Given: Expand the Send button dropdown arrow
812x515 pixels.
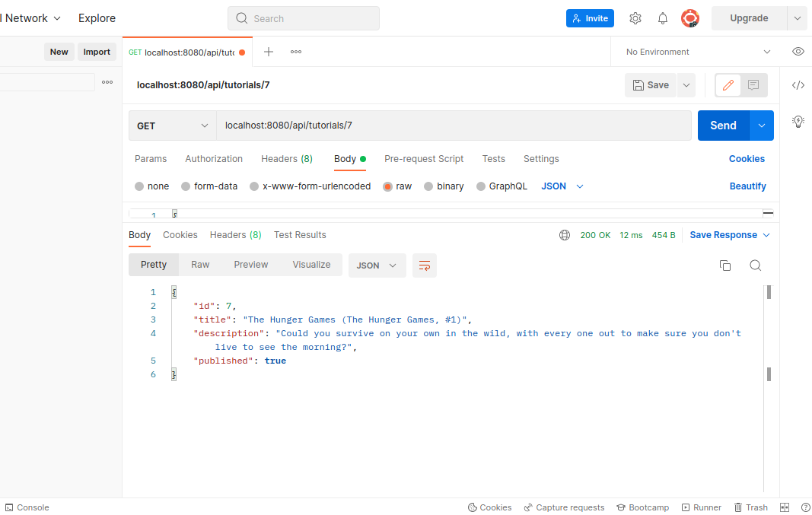Looking at the screenshot, I should pyautogui.click(x=761, y=126).
